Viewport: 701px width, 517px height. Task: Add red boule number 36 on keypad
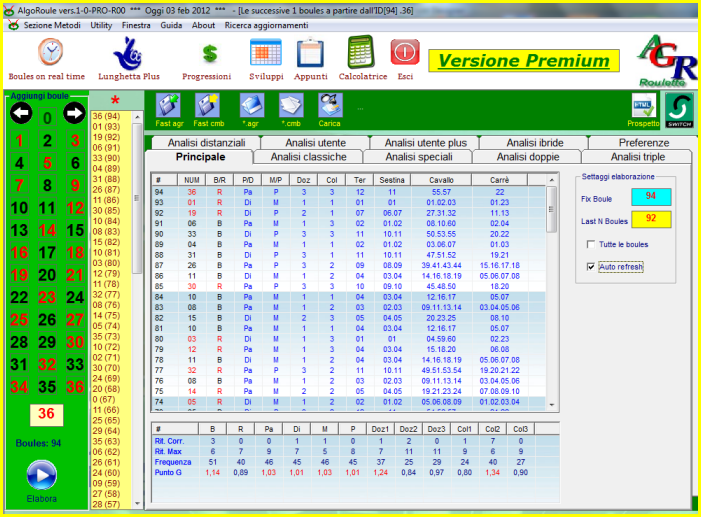coord(75,387)
